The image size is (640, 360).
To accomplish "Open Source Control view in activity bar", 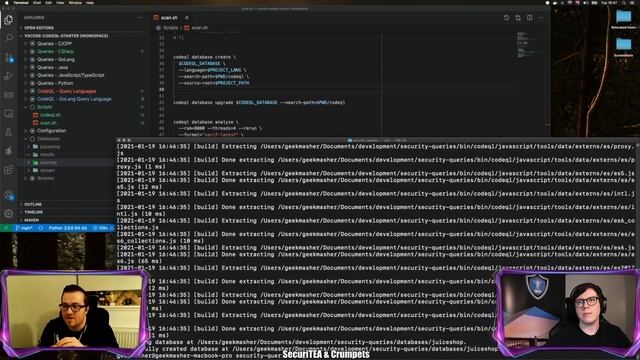I will pos(9,57).
